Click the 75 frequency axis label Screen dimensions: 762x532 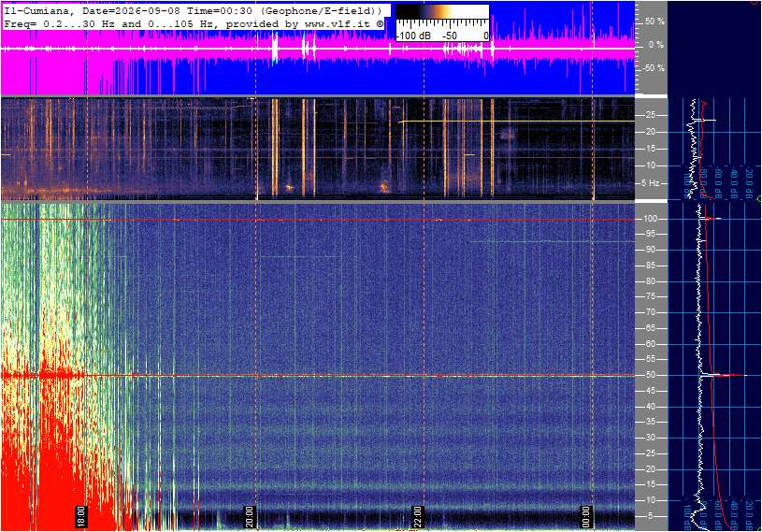click(650, 296)
